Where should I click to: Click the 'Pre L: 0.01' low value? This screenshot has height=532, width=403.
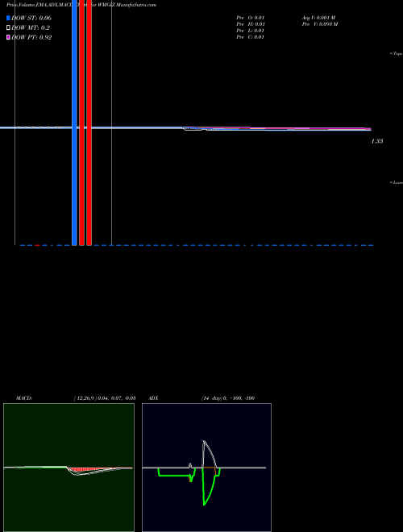[x=251, y=31]
